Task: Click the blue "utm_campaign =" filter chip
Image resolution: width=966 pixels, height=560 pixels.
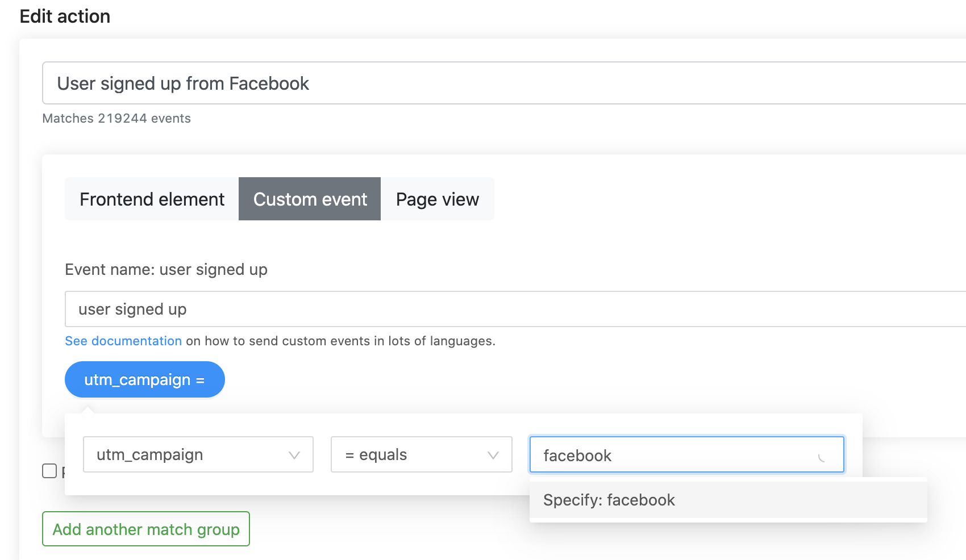Action: click(x=144, y=379)
